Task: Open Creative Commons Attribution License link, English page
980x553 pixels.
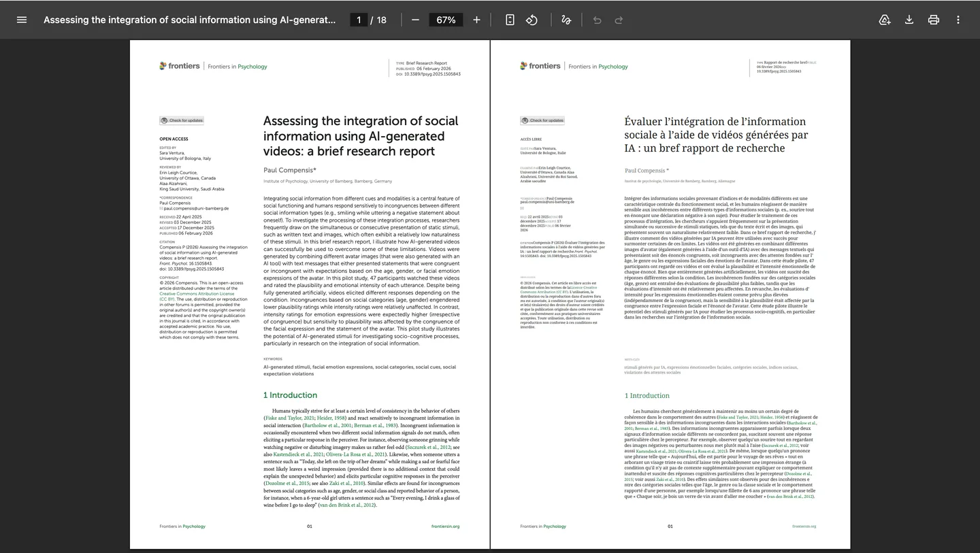Action: [197, 297]
